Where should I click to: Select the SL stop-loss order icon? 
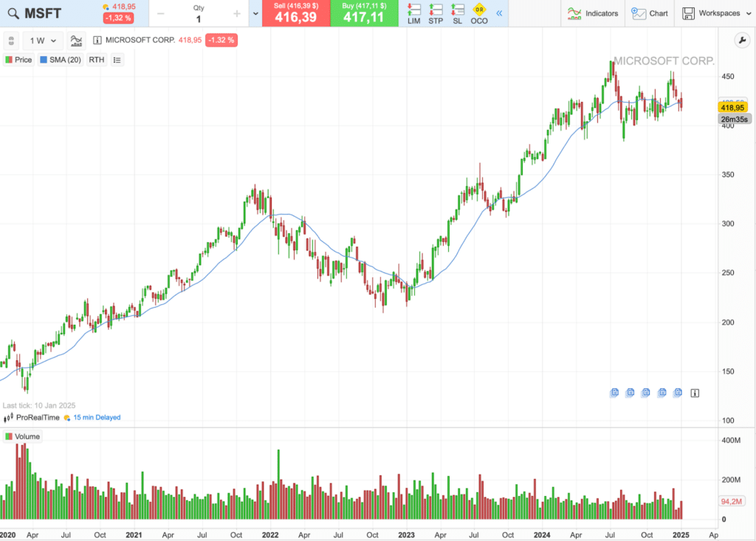coord(458,13)
